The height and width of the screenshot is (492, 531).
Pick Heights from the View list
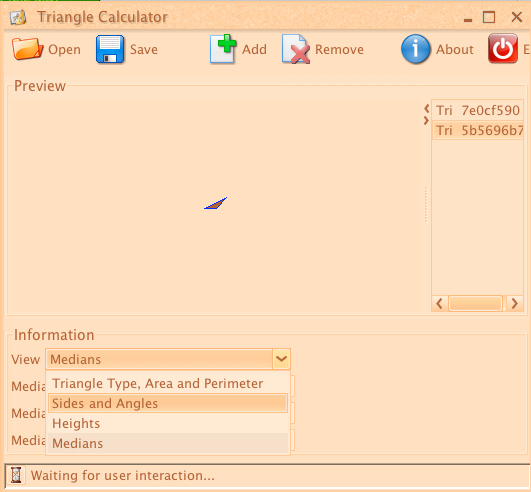click(x=168, y=423)
